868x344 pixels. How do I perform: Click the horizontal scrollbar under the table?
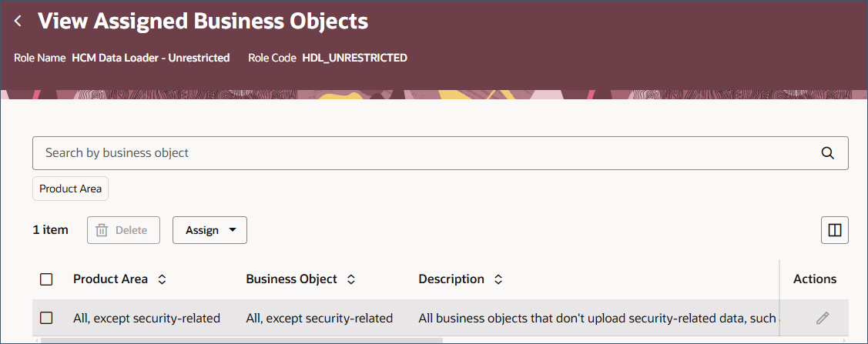click(x=241, y=340)
